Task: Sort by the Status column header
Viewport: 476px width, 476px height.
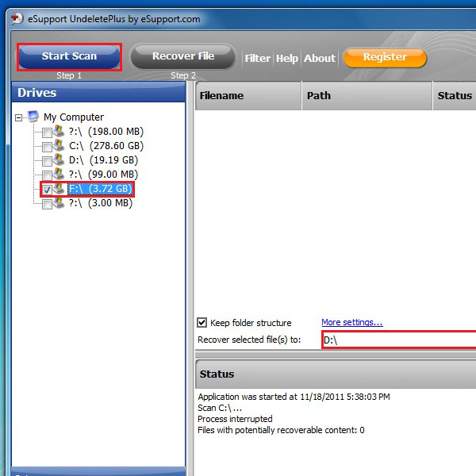Action: coord(455,96)
